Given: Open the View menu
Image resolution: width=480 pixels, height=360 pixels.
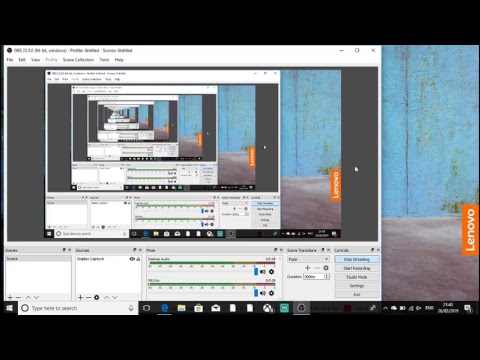Looking at the screenshot, I should 35,60.
